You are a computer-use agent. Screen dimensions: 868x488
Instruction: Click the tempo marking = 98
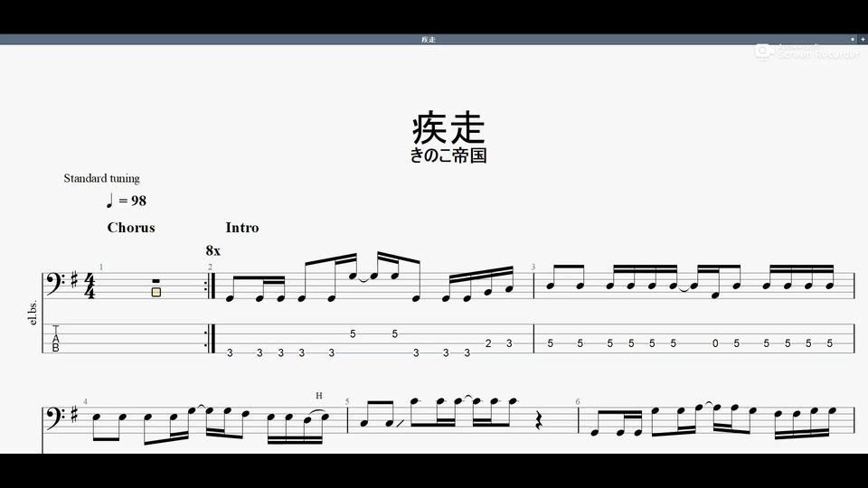[x=127, y=201]
